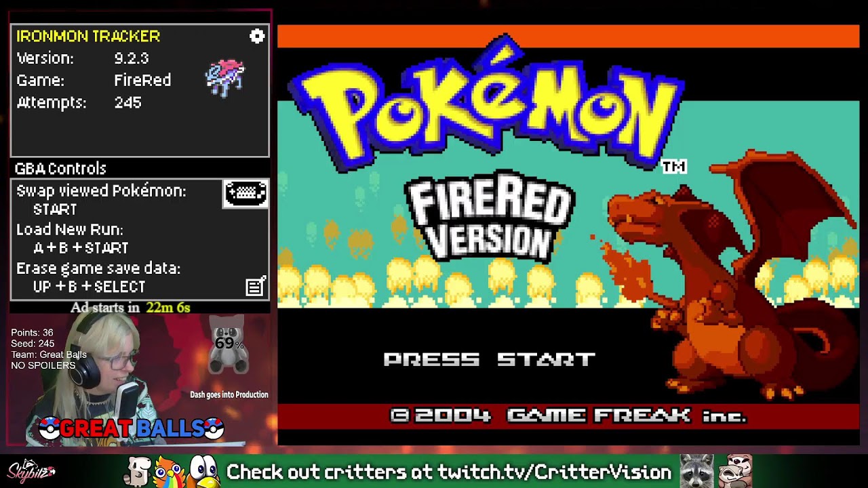This screenshot has height=488, width=868.
Task: Click "Erase game save data:" label
Action: pyautogui.click(x=98, y=268)
